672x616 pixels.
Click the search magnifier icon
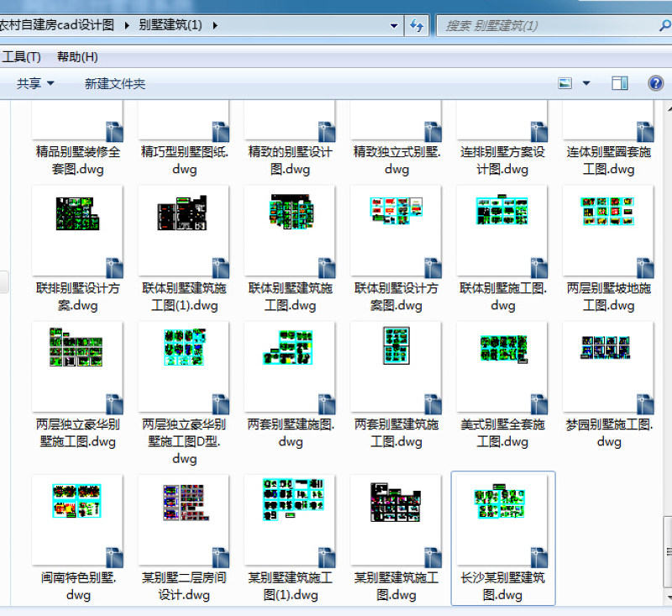coord(664,26)
